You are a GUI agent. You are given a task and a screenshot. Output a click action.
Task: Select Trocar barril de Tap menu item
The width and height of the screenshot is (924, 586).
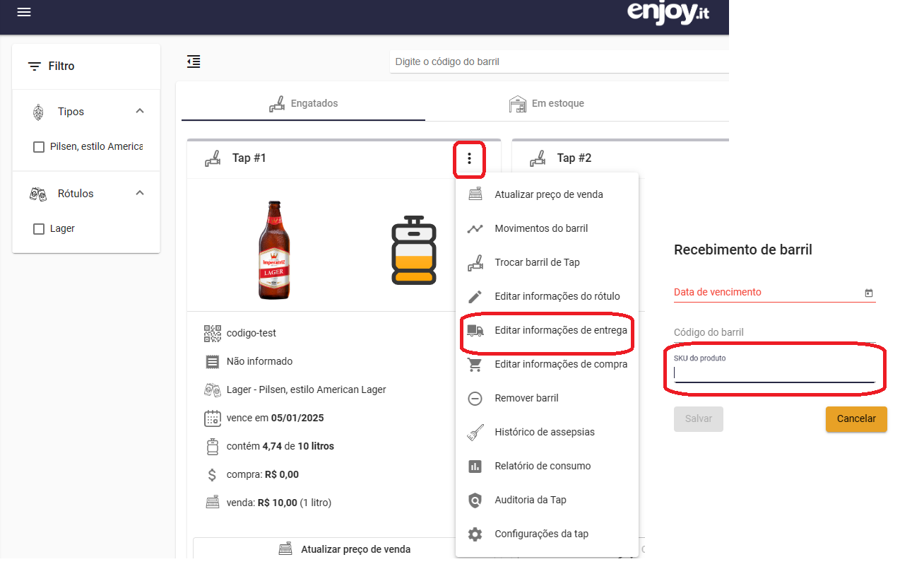click(x=547, y=262)
